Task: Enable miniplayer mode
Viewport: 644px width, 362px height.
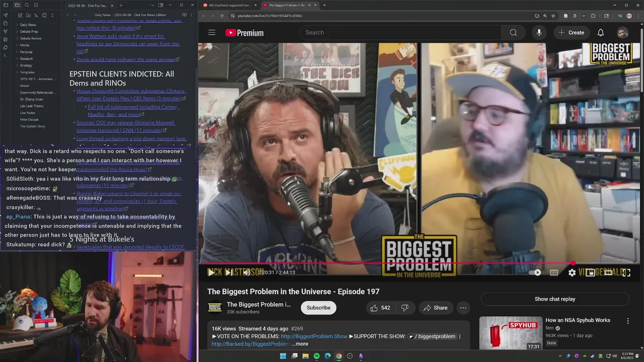Action: click(x=590, y=273)
